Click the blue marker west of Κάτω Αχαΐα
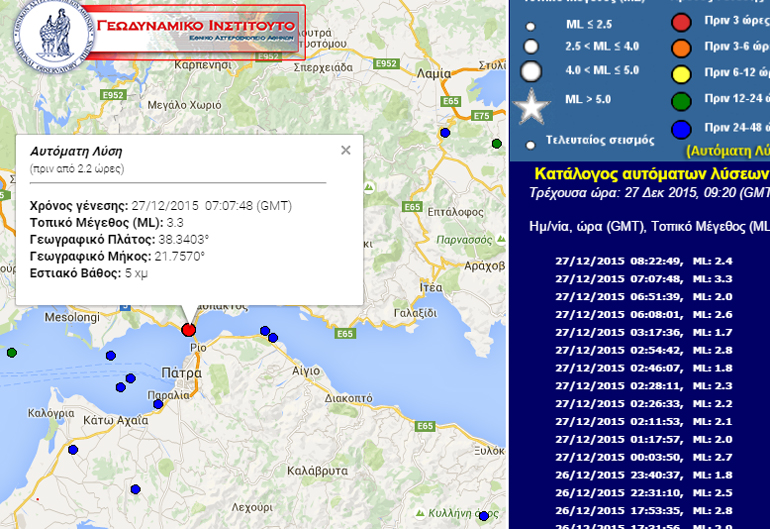This screenshot has height=529, width=770. (73, 450)
